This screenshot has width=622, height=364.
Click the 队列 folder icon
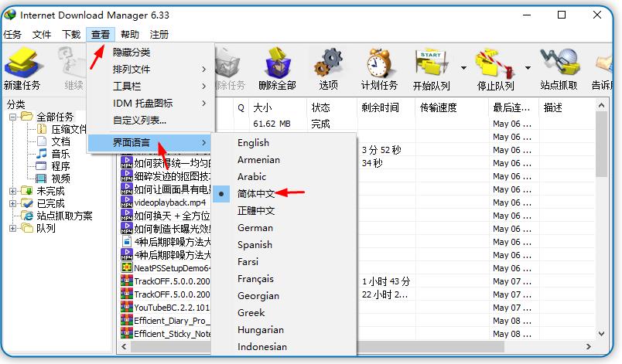pos(27,228)
